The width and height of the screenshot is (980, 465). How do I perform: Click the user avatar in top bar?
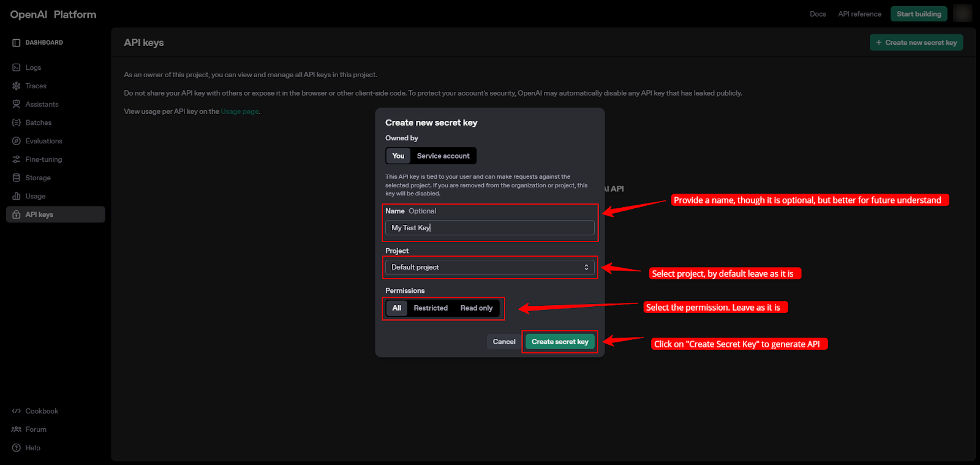tap(963, 13)
